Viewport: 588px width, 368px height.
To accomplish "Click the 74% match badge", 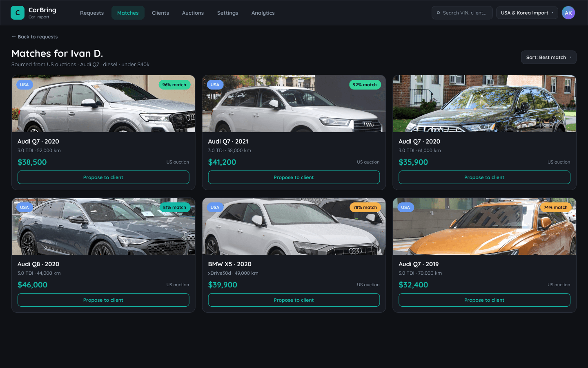I will coord(556,207).
